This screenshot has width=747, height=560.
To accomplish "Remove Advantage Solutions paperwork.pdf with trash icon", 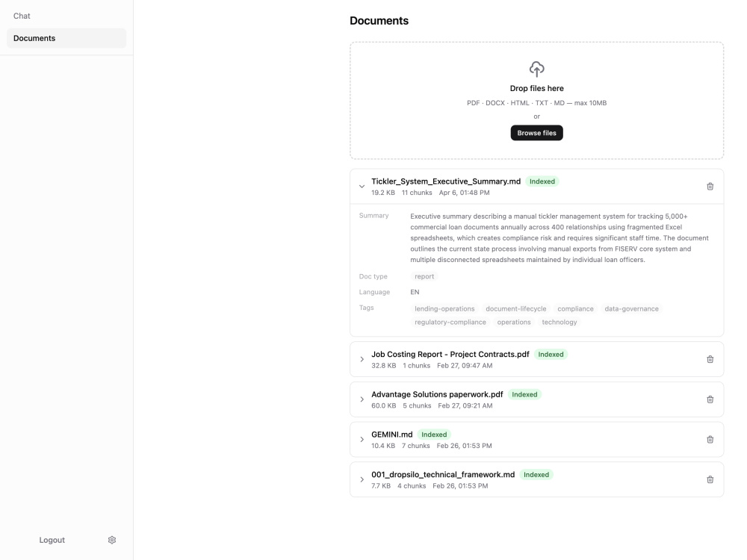I will (710, 399).
